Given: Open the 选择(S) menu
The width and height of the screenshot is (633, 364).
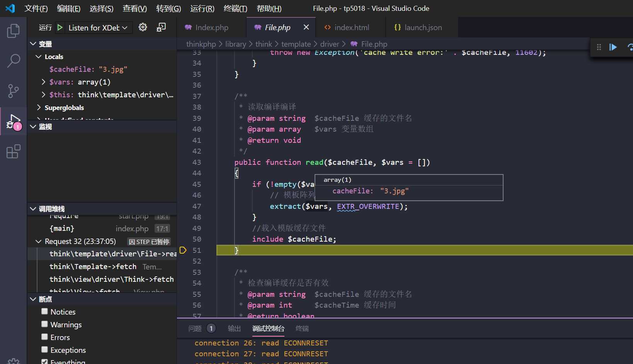Looking at the screenshot, I should coord(102,8).
